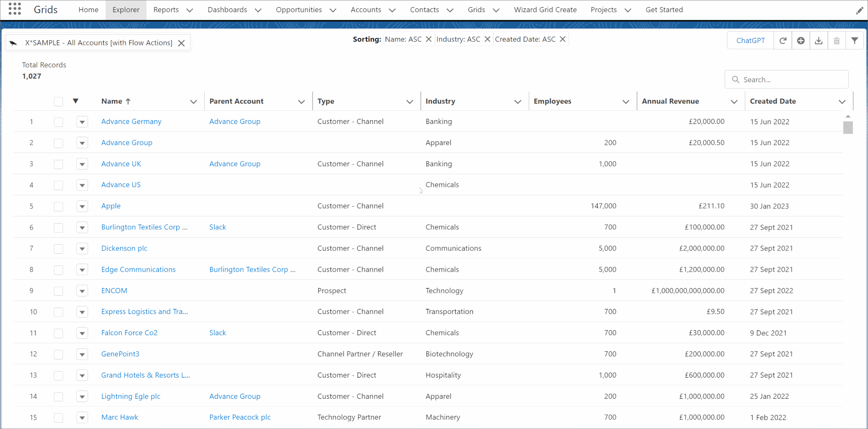
Task: Select the Lightning Egle plc row checkbox
Action: (x=58, y=396)
